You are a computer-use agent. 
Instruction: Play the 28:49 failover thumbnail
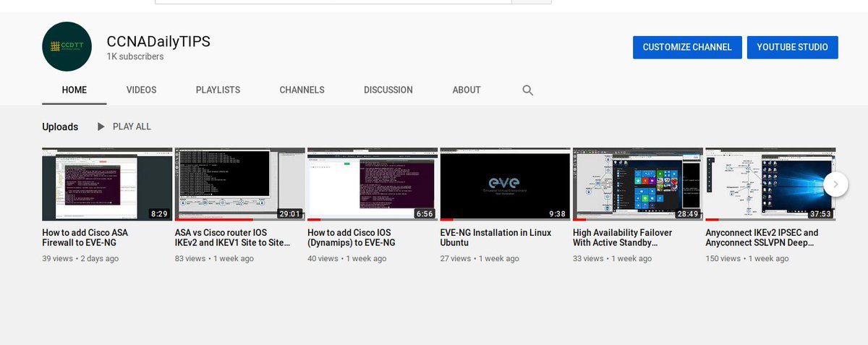click(638, 184)
